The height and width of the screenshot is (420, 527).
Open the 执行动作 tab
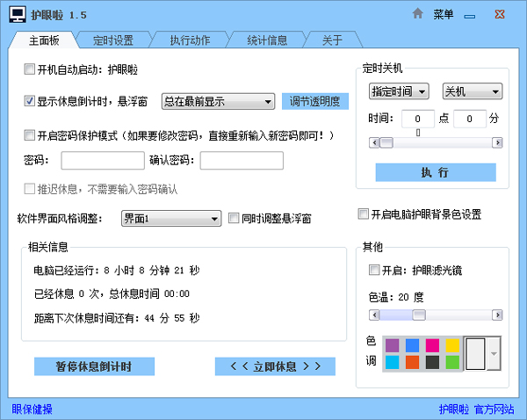pyautogui.click(x=190, y=40)
